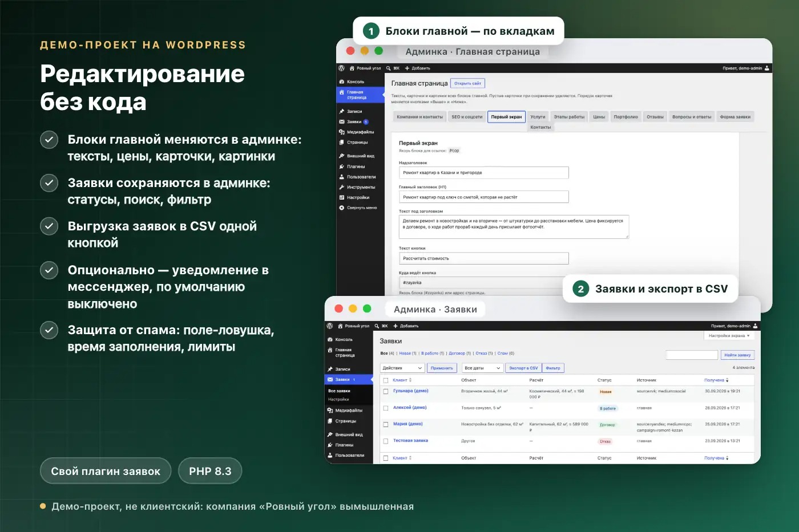Open Консоль icon in Главная страница window sidebar
The height and width of the screenshot is (532, 799).
341,82
